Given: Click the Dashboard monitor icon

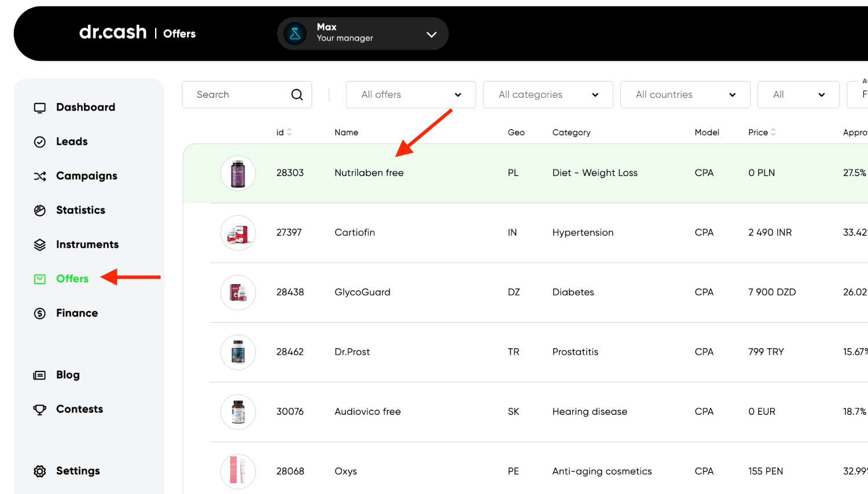Looking at the screenshot, I should (40, 108).
